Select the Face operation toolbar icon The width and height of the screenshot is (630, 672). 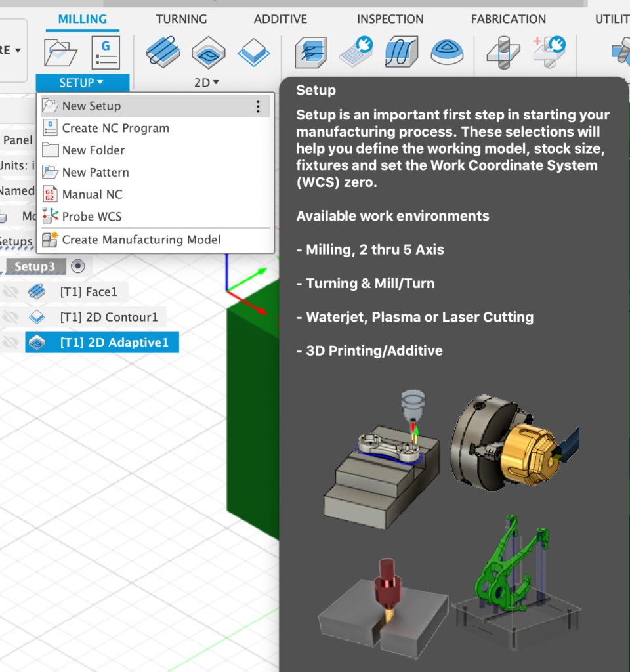162,52
